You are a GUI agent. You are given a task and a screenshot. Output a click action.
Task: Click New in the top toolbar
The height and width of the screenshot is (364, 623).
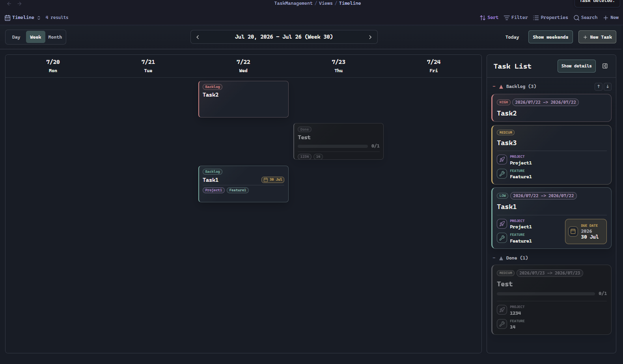(x=611, y=18)
